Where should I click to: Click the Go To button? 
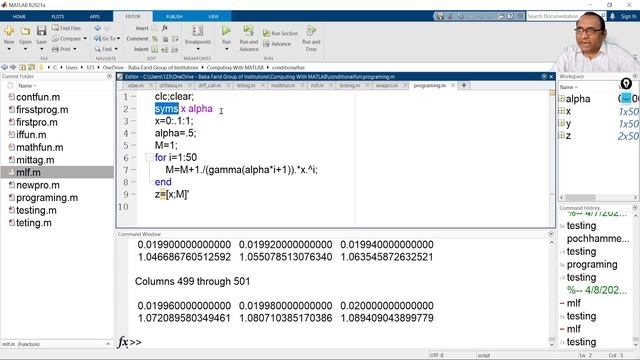[x=105, y=38]
